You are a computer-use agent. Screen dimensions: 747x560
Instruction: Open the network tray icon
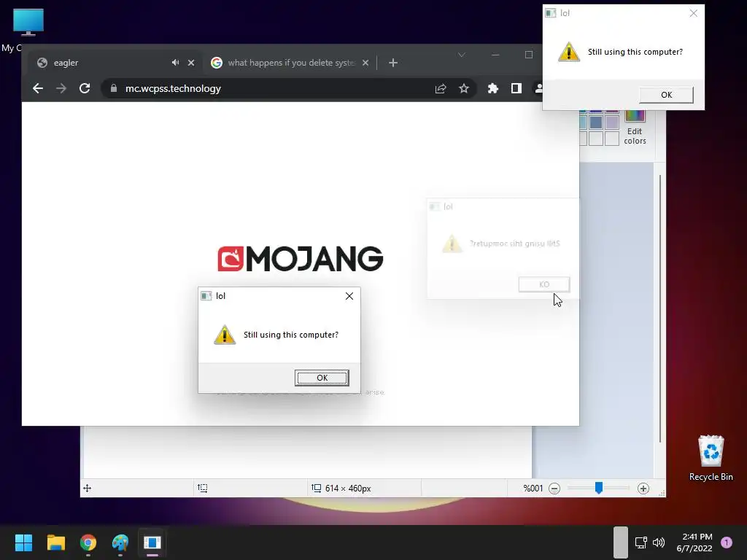point(640,542)
